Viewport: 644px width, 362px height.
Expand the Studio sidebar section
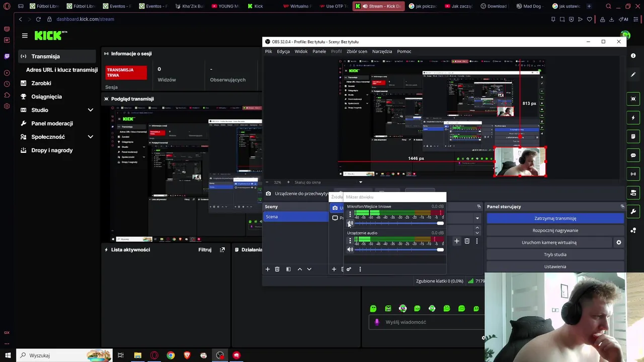pos(91,110)
